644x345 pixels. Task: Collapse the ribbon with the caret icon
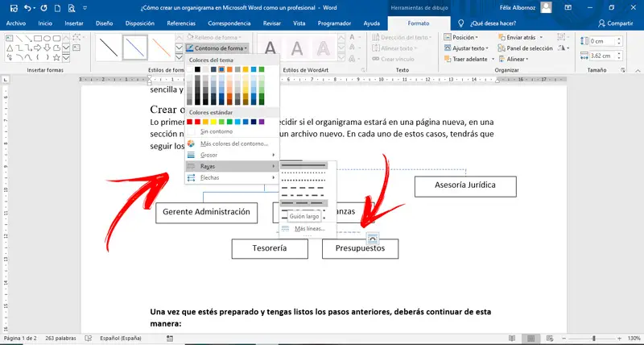637,70
